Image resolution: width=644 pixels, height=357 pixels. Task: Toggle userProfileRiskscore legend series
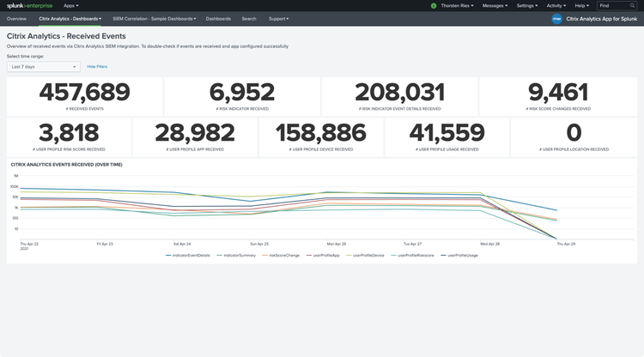[413, 255]
